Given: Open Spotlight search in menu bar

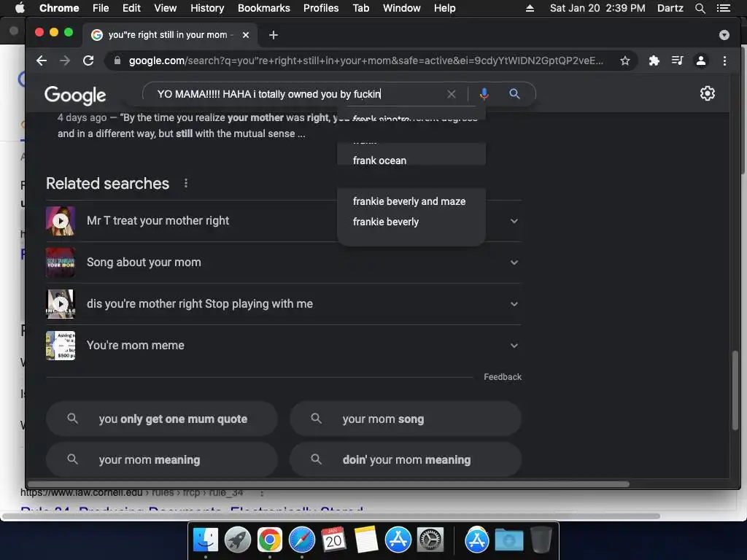Looking at the screenshot, I should (x=700, y=8).
